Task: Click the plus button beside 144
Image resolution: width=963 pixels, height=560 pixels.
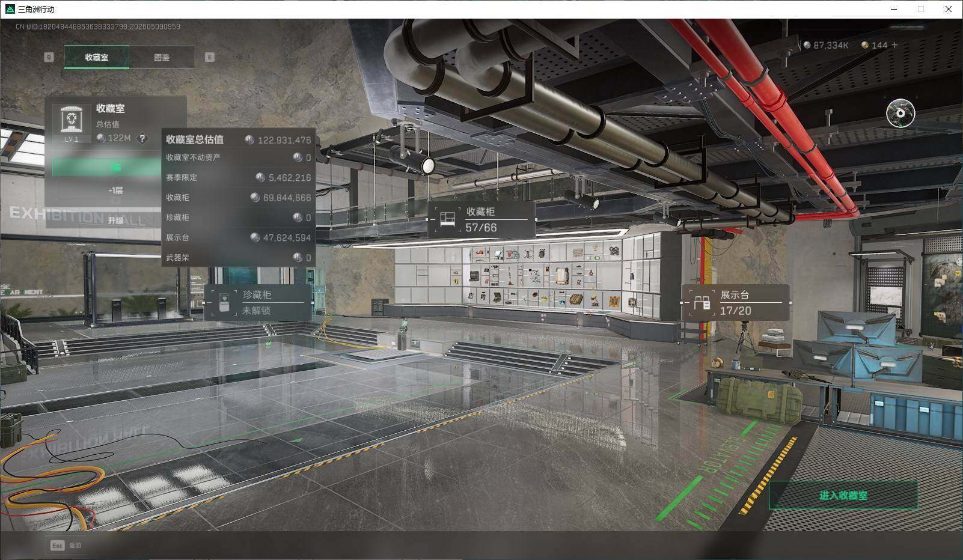Action: click(894, 45)
